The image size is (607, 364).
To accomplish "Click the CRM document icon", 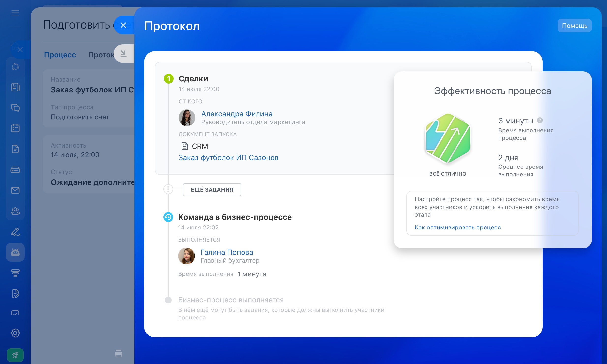I will (184, 146).
